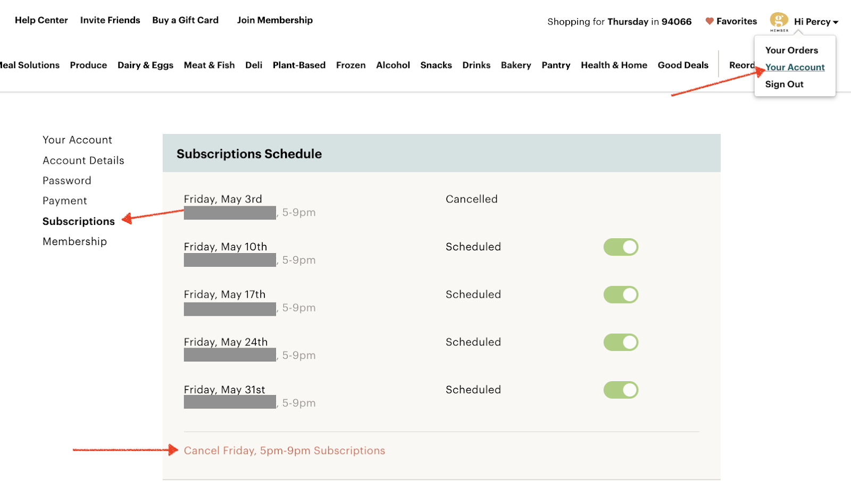This screenshot has height=504, width=851.
Task: Open the Help Center link
Action: pos(41,20)
